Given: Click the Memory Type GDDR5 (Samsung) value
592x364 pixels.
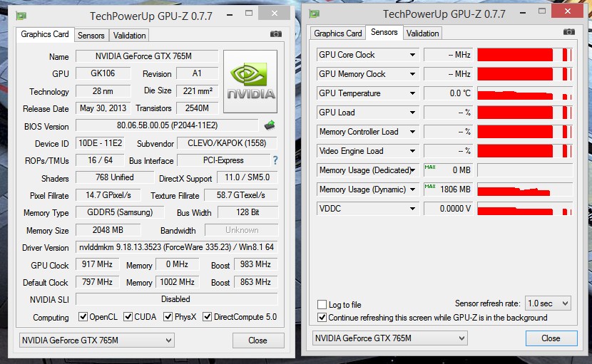Looking at the screenshot, I should click(120, 212).
